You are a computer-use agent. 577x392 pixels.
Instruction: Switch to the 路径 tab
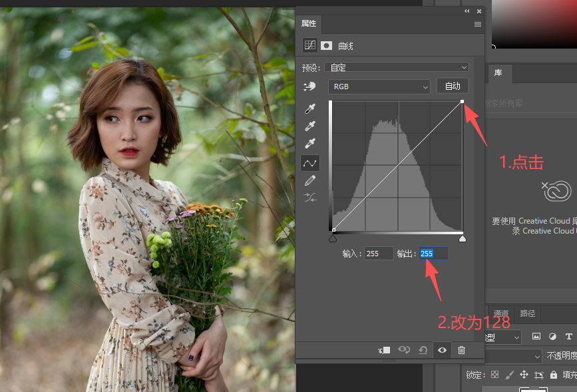(x=527, y=313)
